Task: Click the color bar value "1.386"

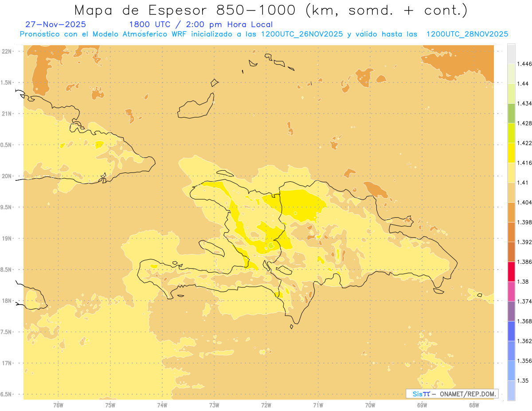Action: [x=524, y=262]
